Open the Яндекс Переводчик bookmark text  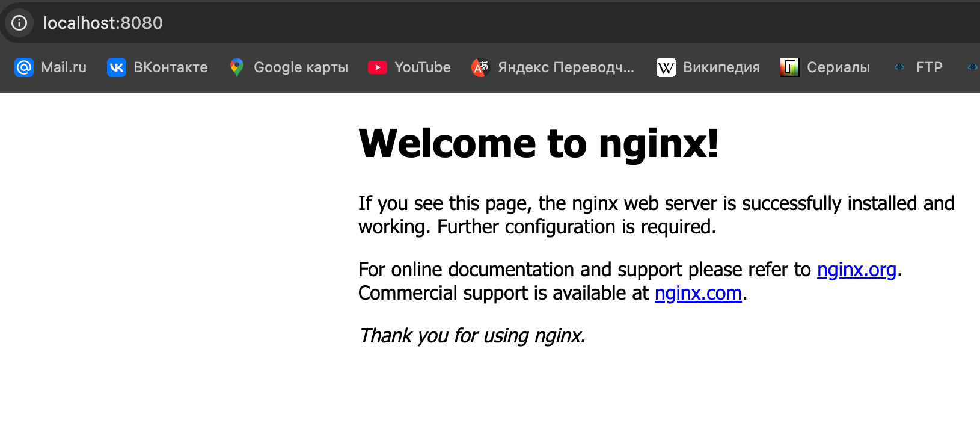(x=566, y=67)
